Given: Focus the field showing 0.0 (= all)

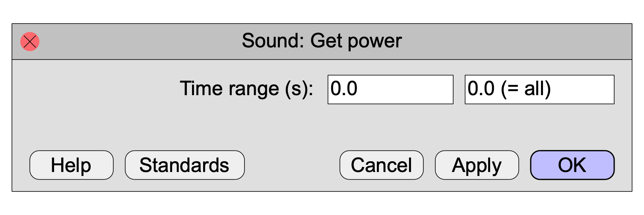Looking at the screenshot, I should click(x=539, y=89).
